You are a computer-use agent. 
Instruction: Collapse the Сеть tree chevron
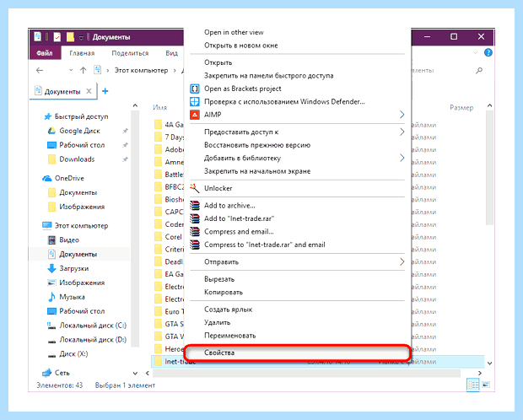point(135,373)
